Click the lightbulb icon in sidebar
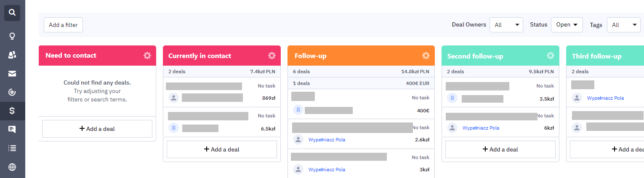 pos(12,36)
